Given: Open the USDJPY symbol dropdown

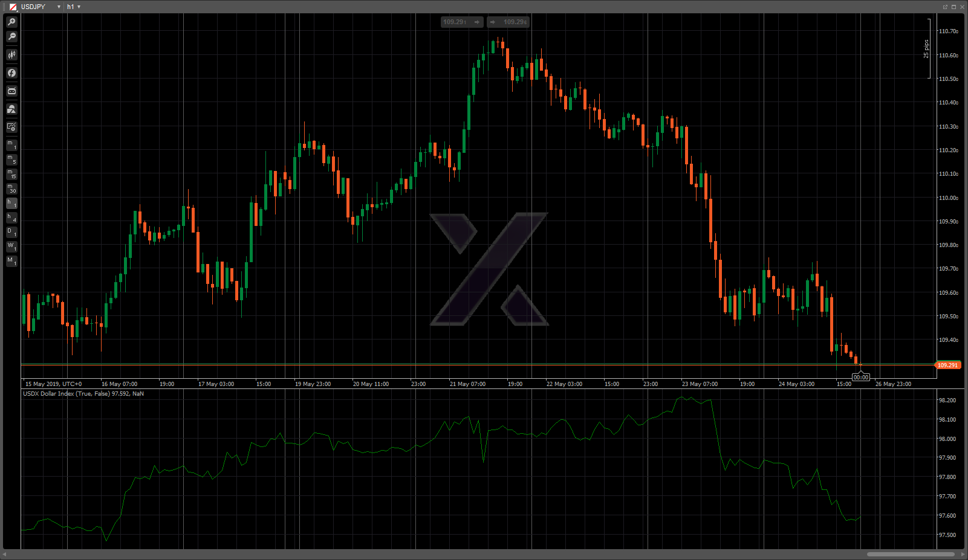Looking at the screenshot, I should (59, 7).
